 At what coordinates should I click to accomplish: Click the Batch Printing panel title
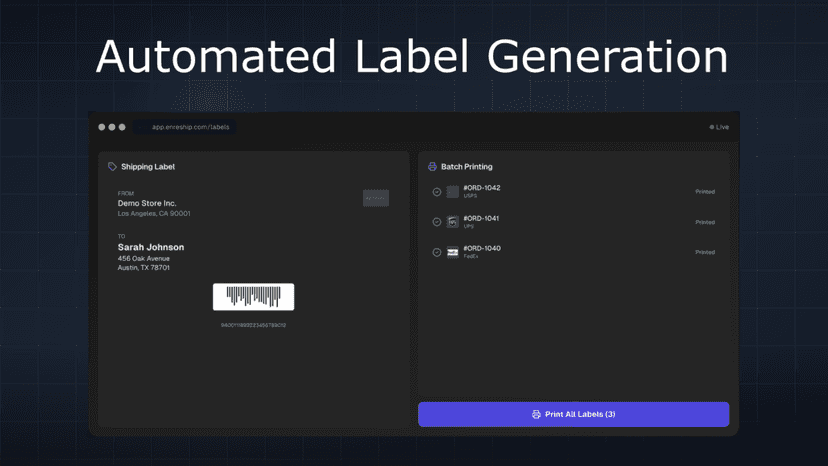467,166
